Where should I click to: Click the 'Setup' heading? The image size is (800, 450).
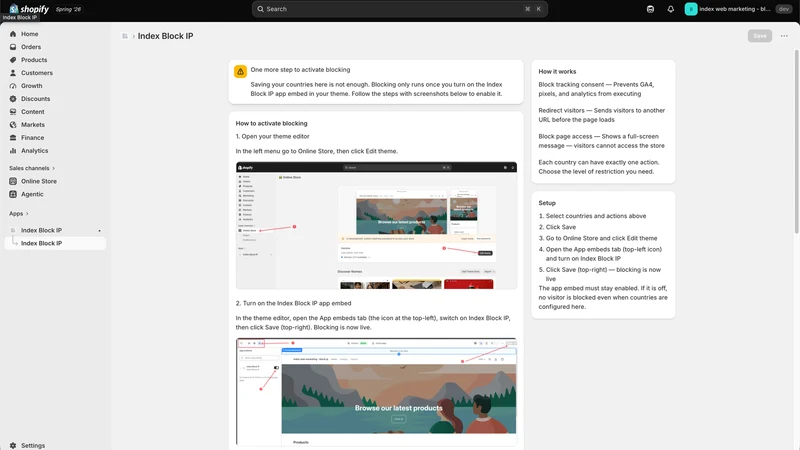tap(547, 203)
